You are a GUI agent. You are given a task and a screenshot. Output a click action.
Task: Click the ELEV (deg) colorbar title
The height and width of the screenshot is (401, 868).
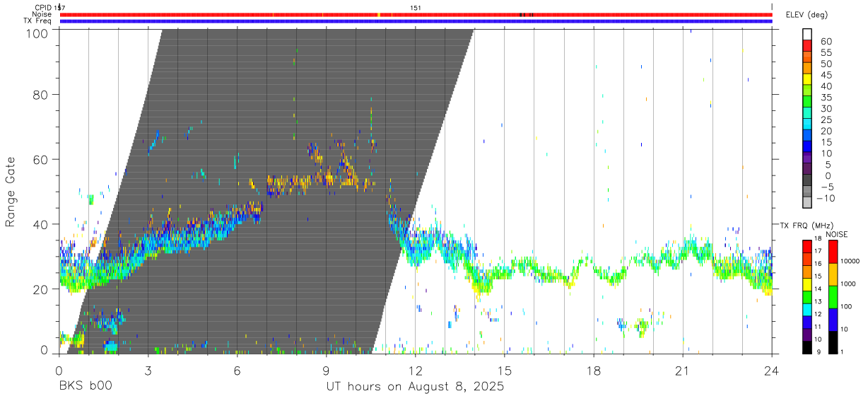coord(807,15)
